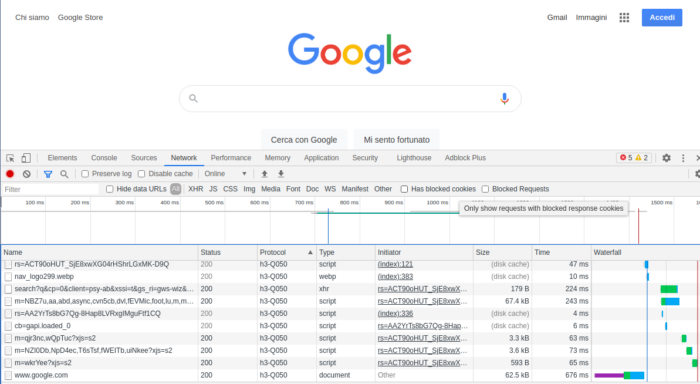Open the Google apps grid icon
This screenshot has height=384, width=700.
[624, 17]
